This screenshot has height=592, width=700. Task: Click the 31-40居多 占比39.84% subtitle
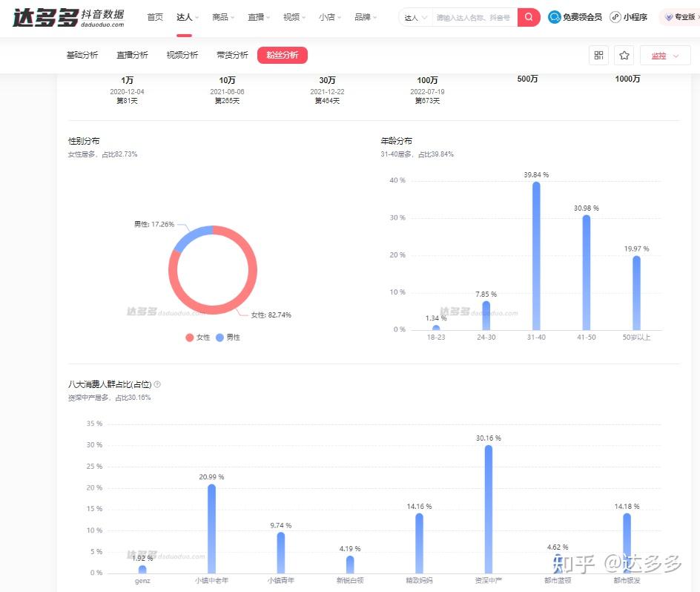point(417,154)
